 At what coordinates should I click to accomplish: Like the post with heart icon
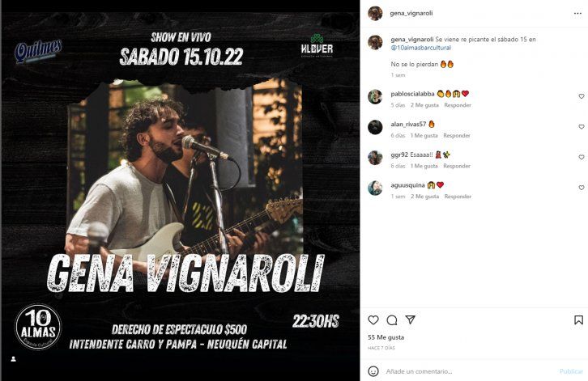click(x=373, y=320)
